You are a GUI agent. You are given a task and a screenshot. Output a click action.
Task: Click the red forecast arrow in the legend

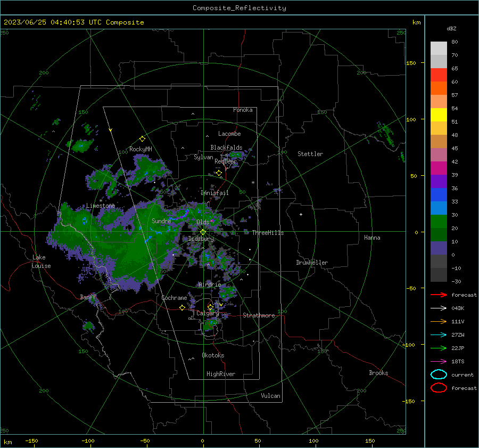439,295
